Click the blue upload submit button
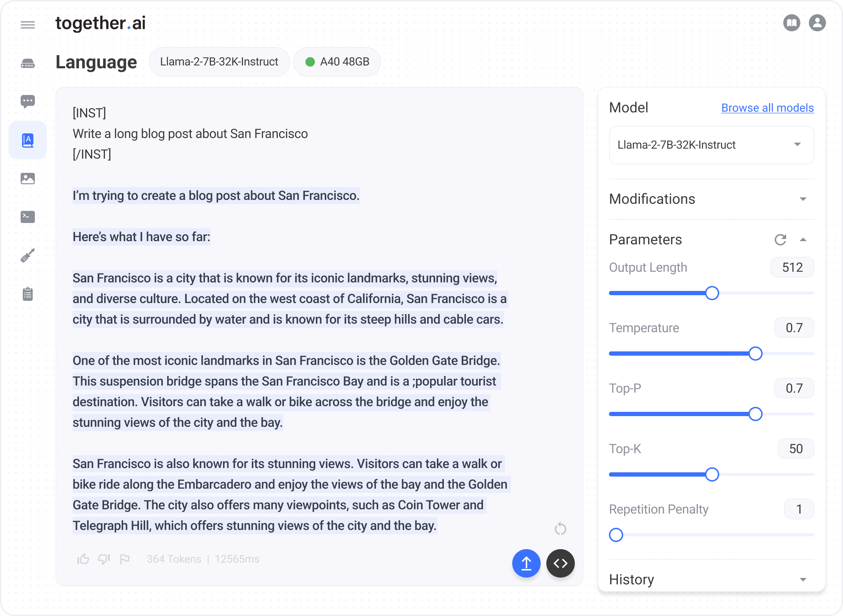 (526, 563)
